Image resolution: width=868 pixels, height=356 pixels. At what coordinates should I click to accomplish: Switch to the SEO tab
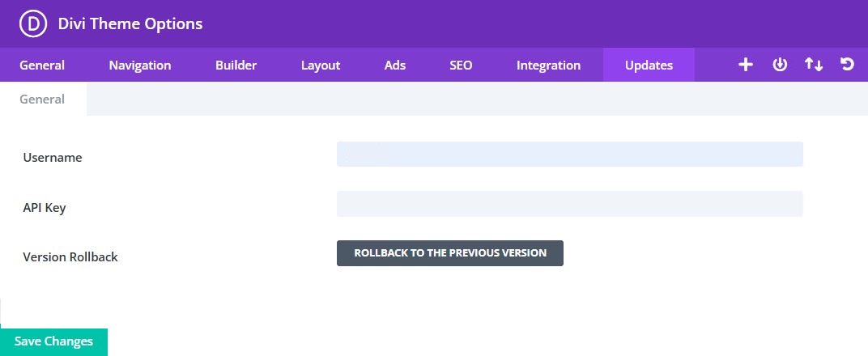[461, 66]
